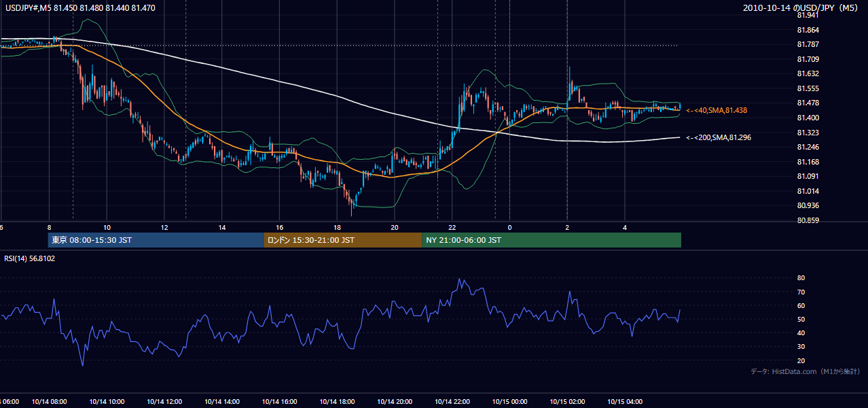Click the hour 10 tick under the price chart
This screenshot has height=408, width=868.
click(x=107, y=227)
